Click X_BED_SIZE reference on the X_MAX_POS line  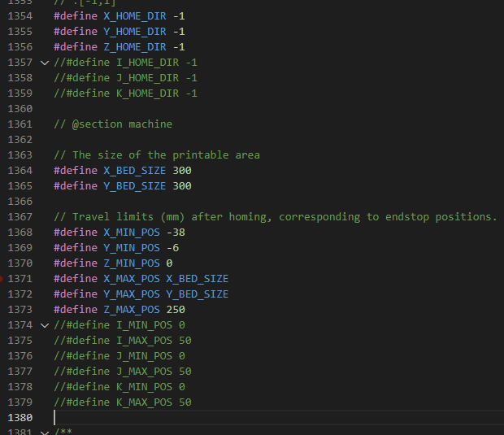198,279
